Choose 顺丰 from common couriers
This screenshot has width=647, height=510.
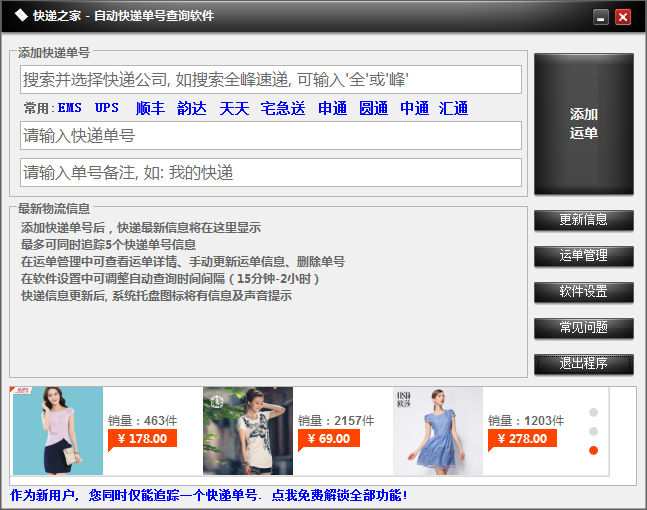pyautogui.click(x=150, y=108)
